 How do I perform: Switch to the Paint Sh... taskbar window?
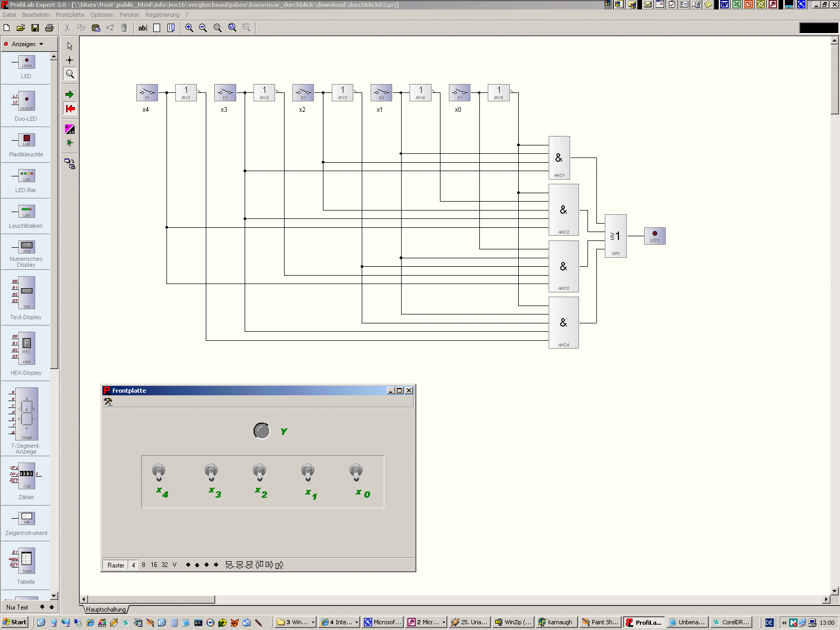pos(600,622)
